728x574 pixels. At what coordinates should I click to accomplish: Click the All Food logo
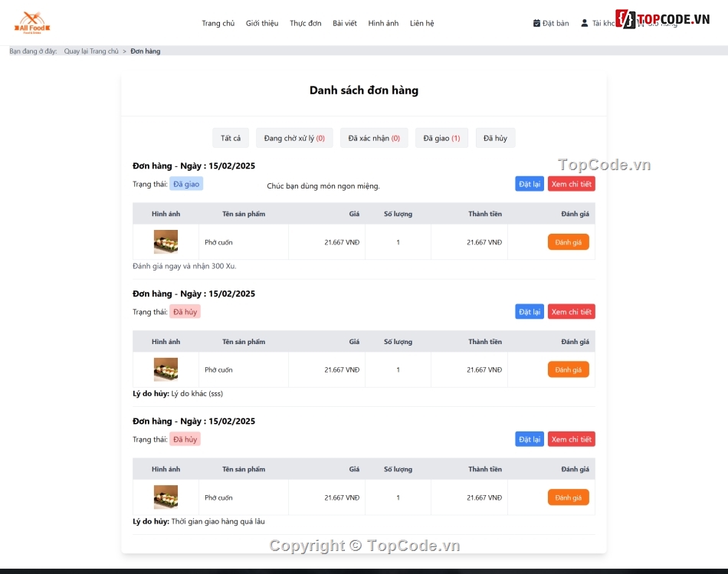(x=32, y=23)
